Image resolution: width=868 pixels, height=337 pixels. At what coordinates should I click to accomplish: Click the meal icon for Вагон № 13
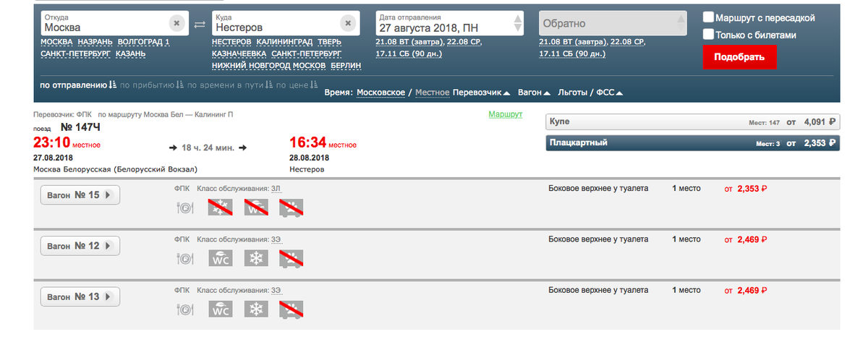pos(185,309)
